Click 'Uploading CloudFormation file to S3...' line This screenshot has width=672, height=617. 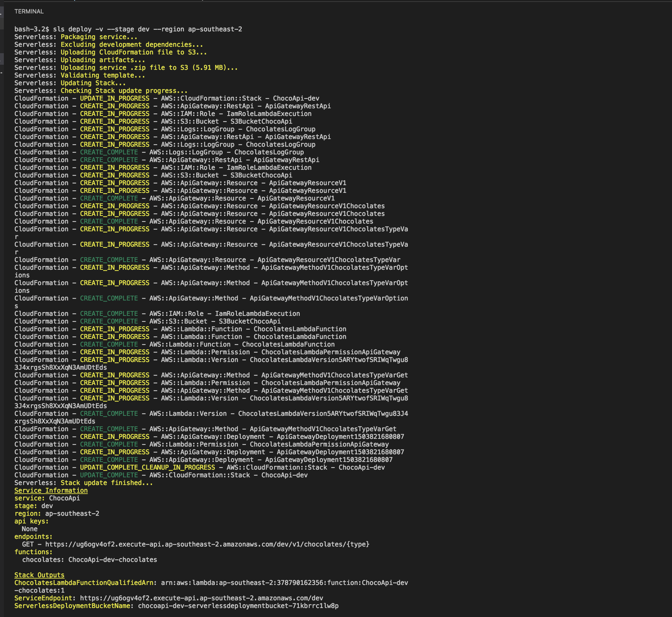tap(111, 52)
